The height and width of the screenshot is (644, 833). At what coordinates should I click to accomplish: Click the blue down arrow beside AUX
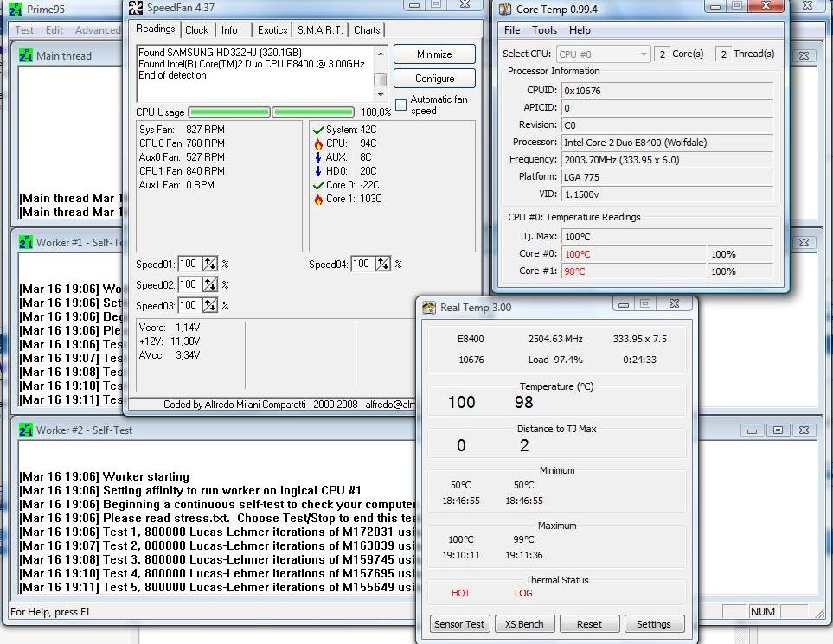[x=318, y=157]
